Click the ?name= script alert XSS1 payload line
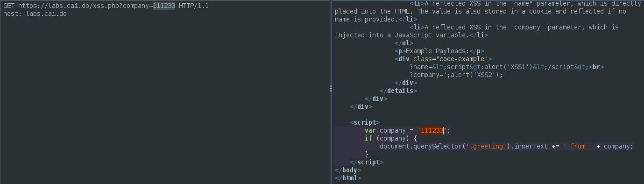This screenshot has height=184, width=644. pyautogui.click(x=507, y=67)
